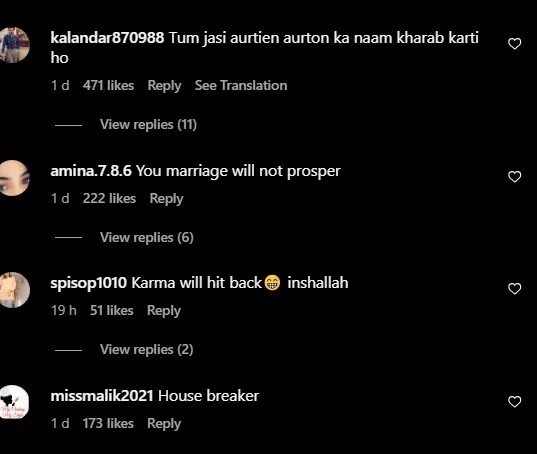Screen dimensions: 537x454
Task: Like kalandar870988's comment with the heart
Action: (514, 44)
